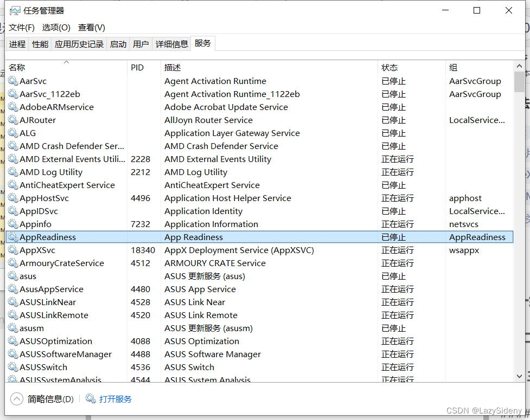Viewport: 530px width, 420px height.
Task: Click the gear icon beside ASUSSoftwareManager
Action: pos(13,354)
